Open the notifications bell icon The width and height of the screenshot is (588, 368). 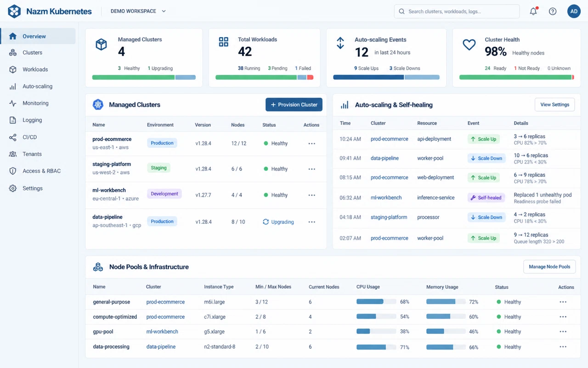[533, 11]
